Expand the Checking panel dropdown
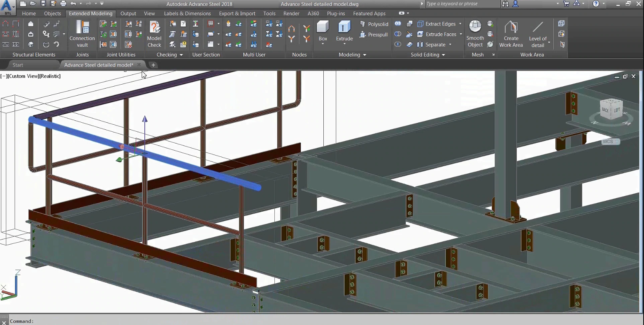Viewport: 644px width, 325px height. coord(181,55)
